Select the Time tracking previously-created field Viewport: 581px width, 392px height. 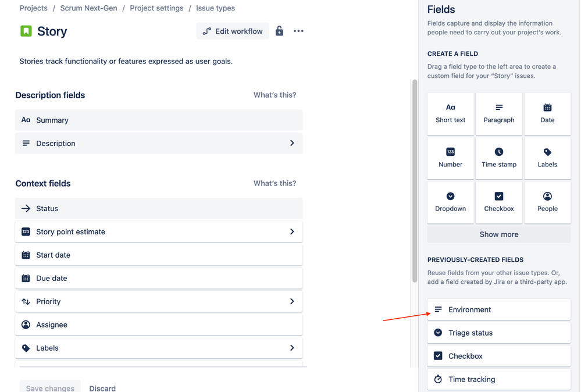(499, 379)
